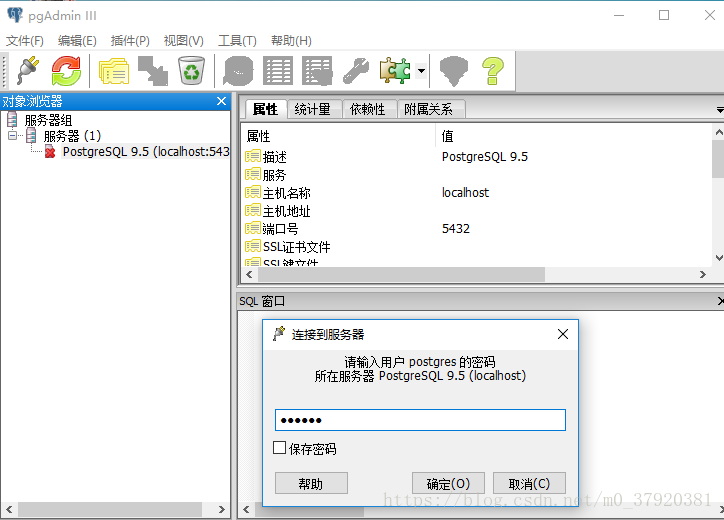Click properties vertical scrollbar up arrow
Image resolution: width=724 pixels, height=520 pixels.
tap(718, 133)
